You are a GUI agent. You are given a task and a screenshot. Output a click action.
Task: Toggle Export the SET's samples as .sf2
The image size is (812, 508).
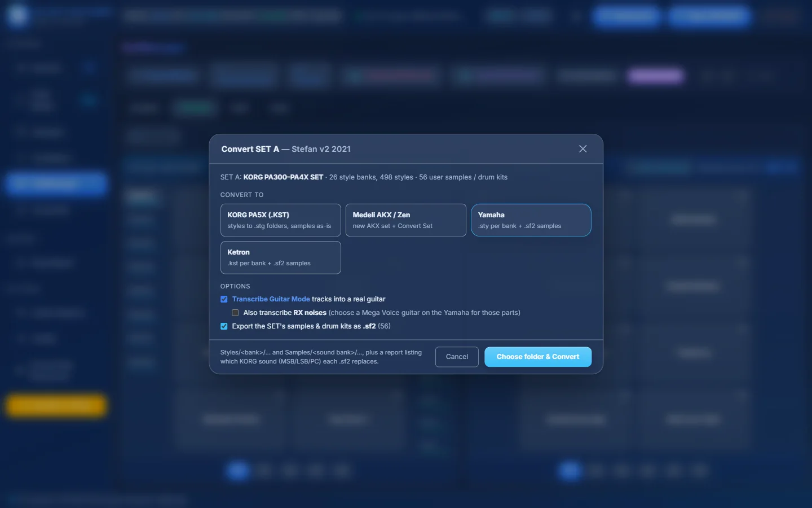[x=224, y=326]
